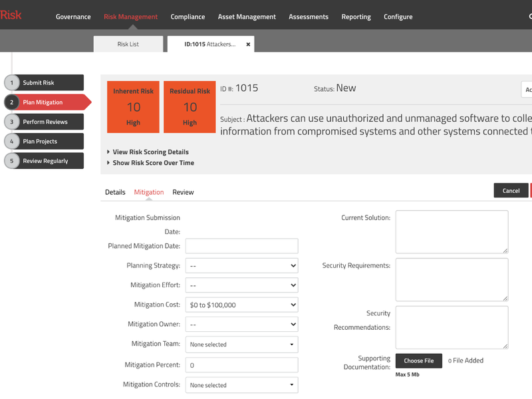Close the ID:1015 Attackers tab

pyautogui.click(x=248, y=45)
